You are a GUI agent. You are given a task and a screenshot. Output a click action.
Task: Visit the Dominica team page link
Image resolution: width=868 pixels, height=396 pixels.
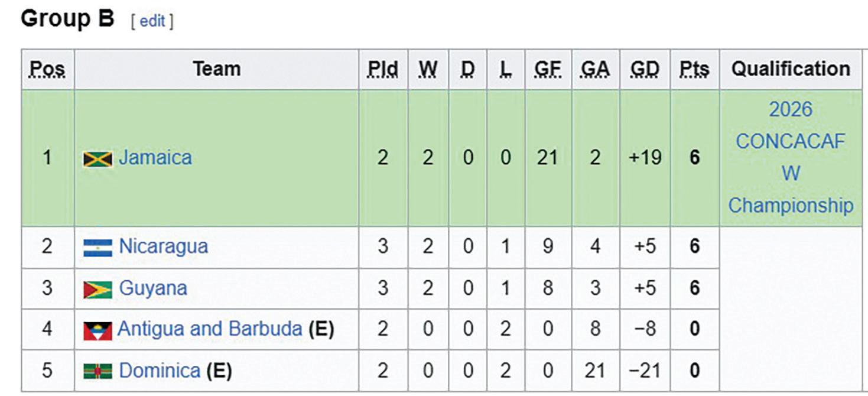click(160, 371)
